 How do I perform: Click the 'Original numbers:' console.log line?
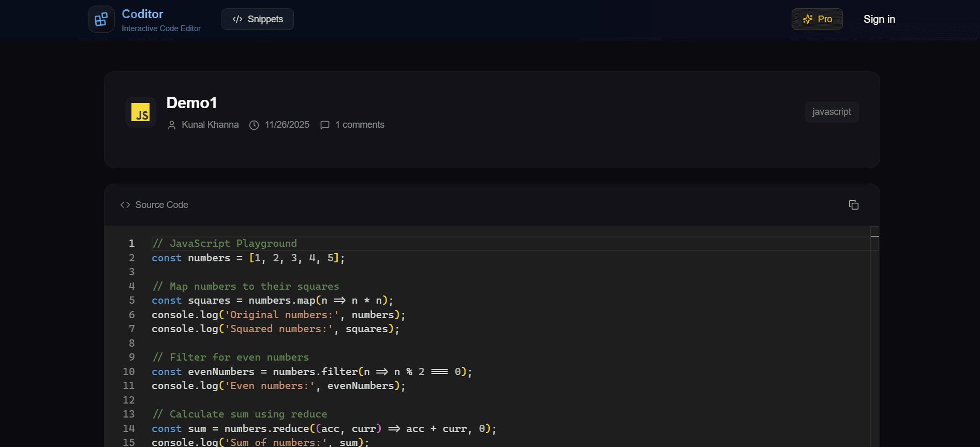tap(278, 315)
